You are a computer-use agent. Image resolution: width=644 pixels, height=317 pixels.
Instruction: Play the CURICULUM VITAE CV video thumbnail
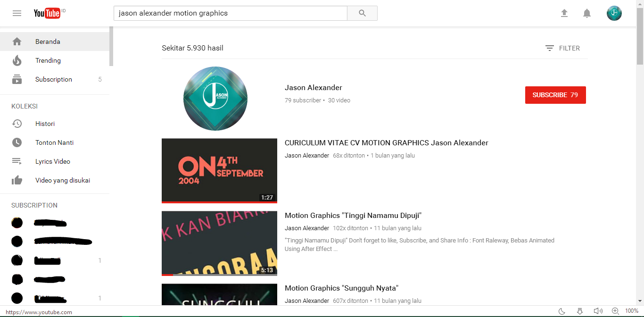[219, 170]
